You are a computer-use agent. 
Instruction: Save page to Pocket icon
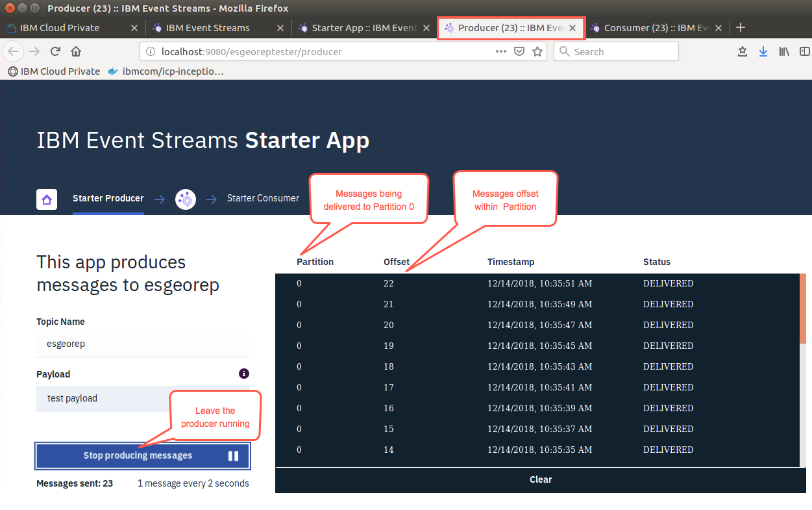(x=519, y=51)
